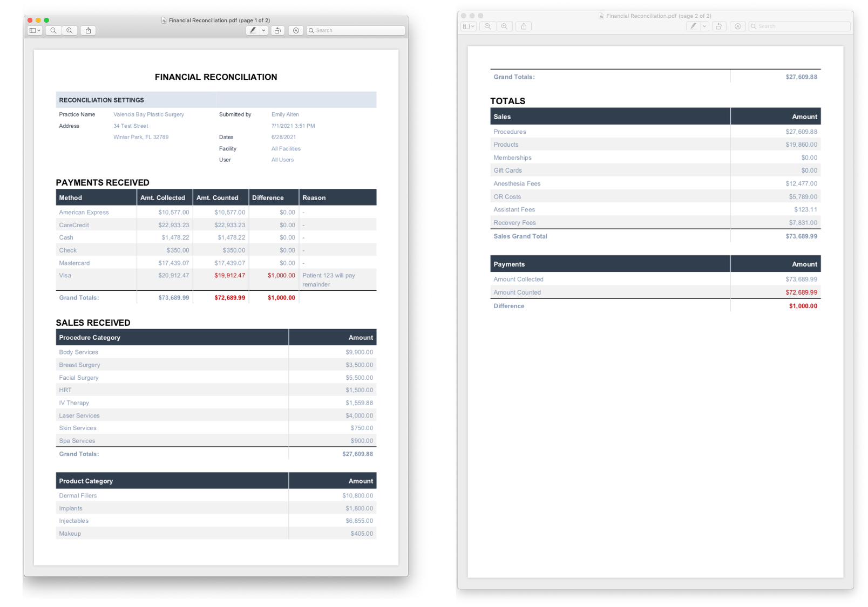The height and width of the screenshot is (607, 868).
Task: Click the green fullscreen button on page 1 window
Action: (46, 21)
